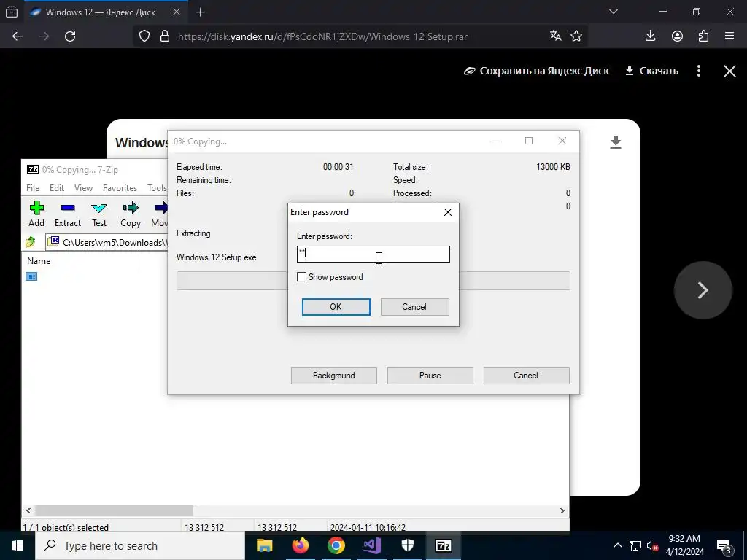Click the download arrow icon on preview card
This screenshot has width=747, height=560.
click(x=616, y=142)
